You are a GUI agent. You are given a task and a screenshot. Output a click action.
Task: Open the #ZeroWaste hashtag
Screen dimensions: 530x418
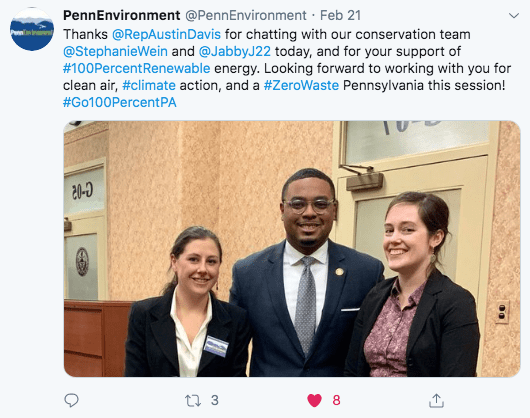[301, 85]
